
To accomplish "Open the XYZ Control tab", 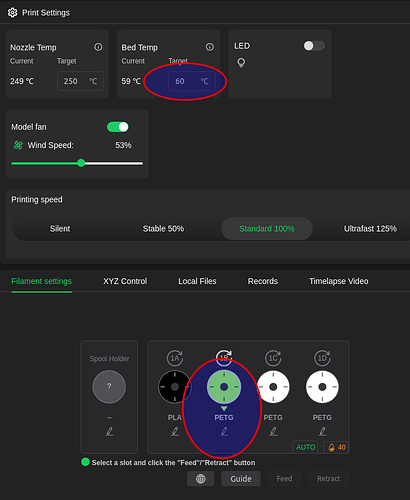I will point(125,281).
